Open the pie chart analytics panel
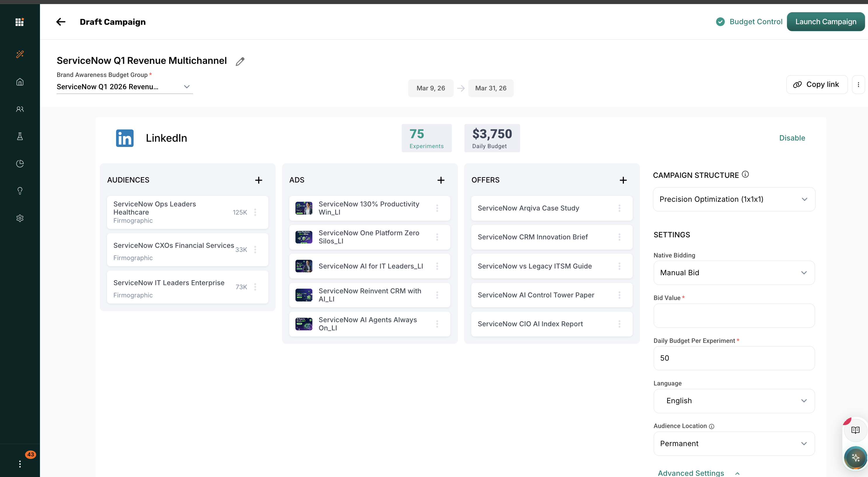 pos(20,164)
